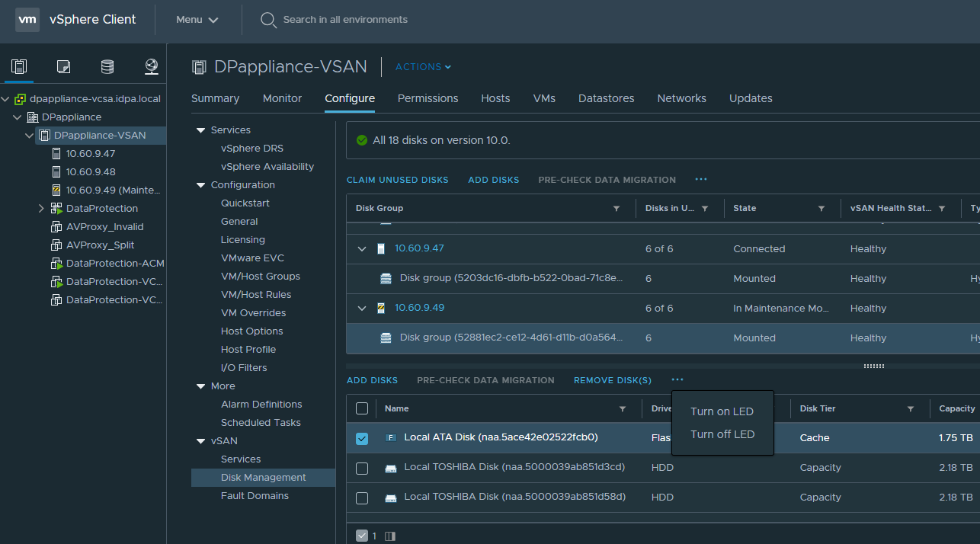Select Turn on LED menu option
980x544 pixels.
pos(721,411)
